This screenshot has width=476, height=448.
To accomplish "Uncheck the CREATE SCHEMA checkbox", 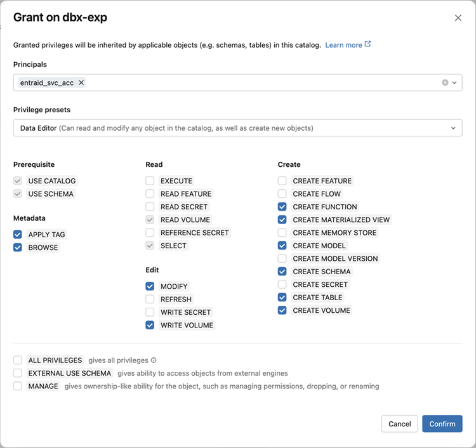I will point(282,272).
